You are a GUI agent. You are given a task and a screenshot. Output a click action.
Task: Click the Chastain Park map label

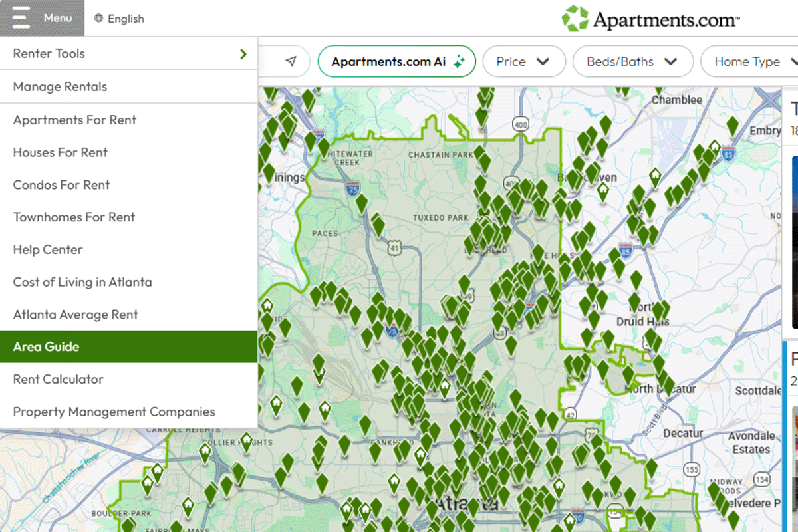click(441, 155)
